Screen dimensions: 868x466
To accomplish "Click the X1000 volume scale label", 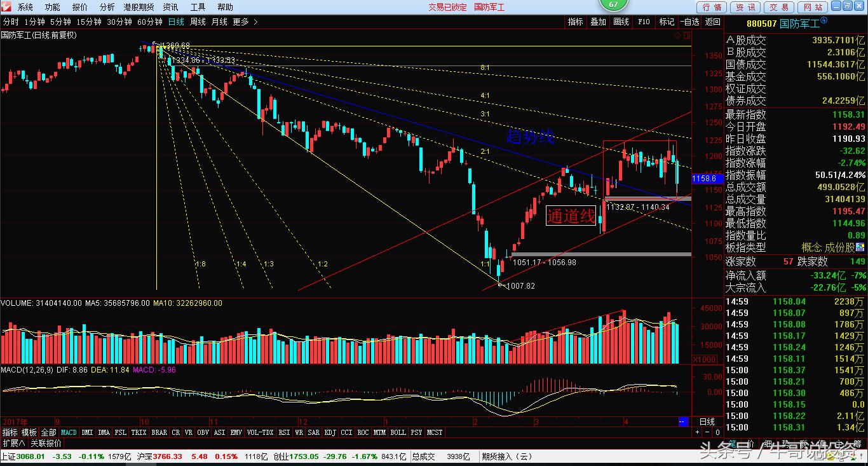I will [703, 359].
